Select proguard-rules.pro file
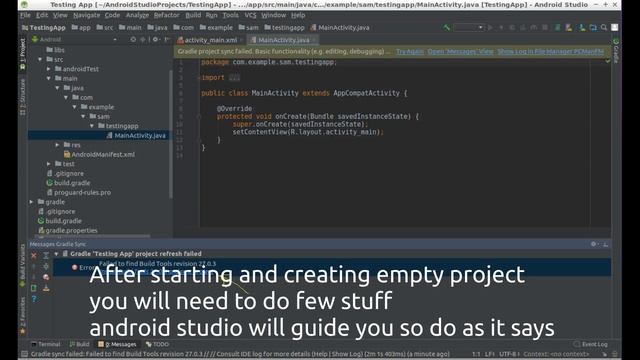This screenshot has height=360, width=640. [78, 192]
